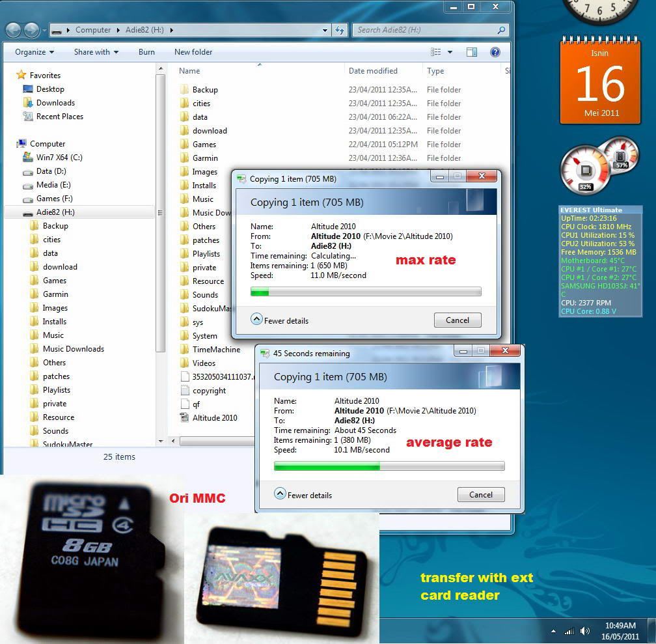The image size is (656, 644).
Task: Cancel the copy with 45 seconds remaining
Action: point(480,494)
